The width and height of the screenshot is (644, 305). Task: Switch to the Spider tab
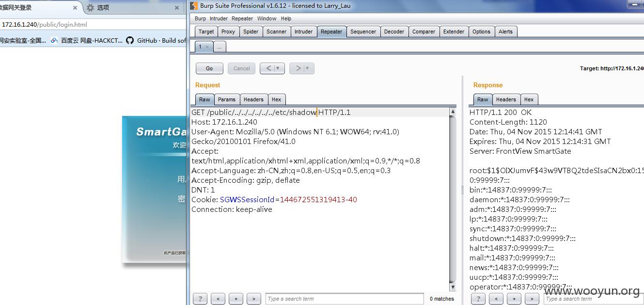251,32
